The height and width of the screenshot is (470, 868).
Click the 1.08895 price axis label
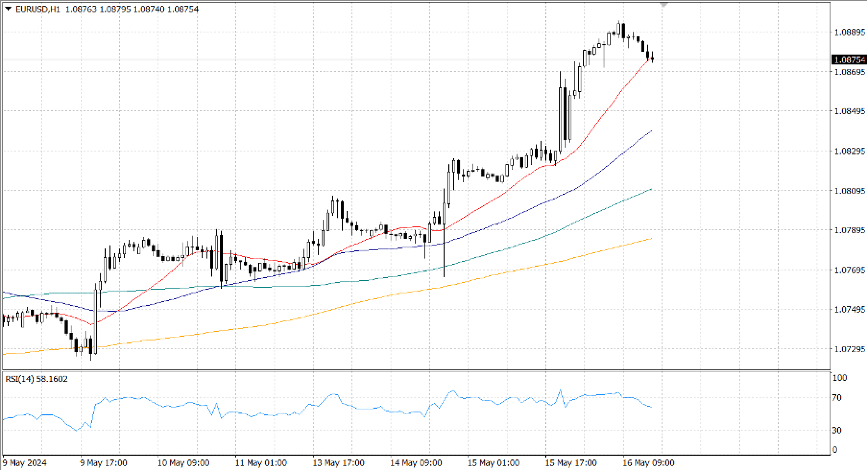(x=849, y=32)
